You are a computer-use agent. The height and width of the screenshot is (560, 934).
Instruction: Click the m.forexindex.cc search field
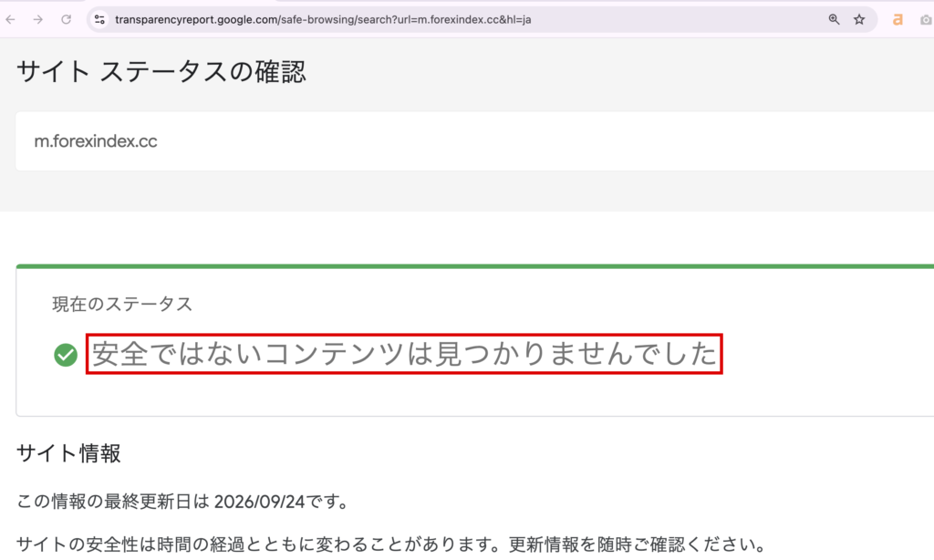474,141
